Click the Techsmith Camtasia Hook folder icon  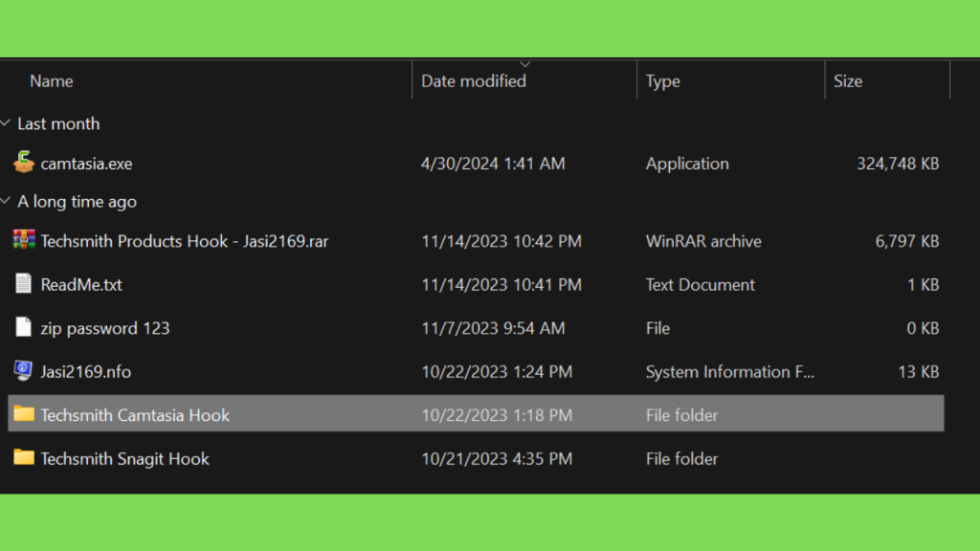[24, 413]
